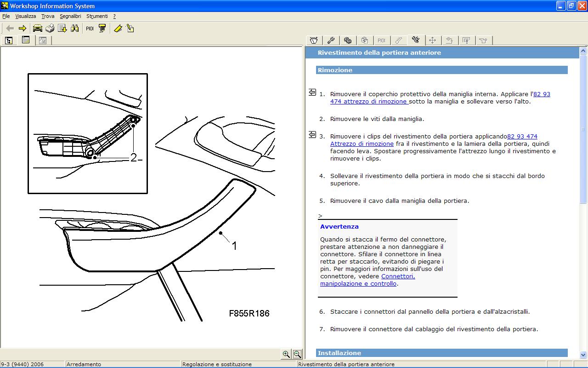Open the Segnalibri menu
Screen dimensions: 588x368
[x=70, y=16]
